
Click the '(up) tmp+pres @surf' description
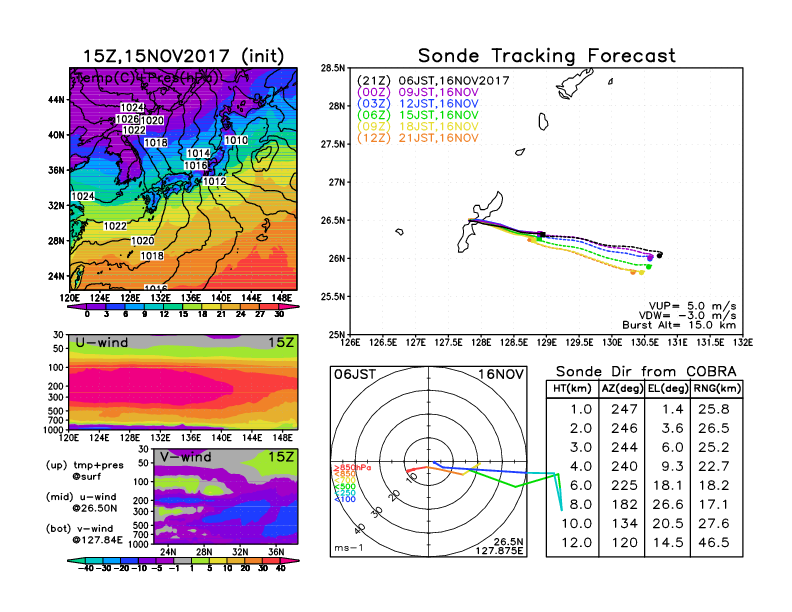84,471
